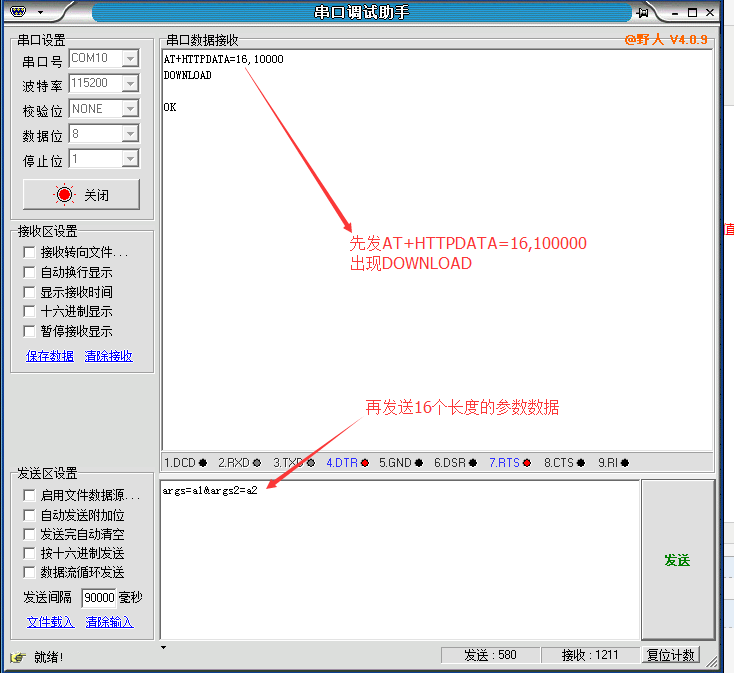Click the 复位计数 reset counter button

point(670,655)
